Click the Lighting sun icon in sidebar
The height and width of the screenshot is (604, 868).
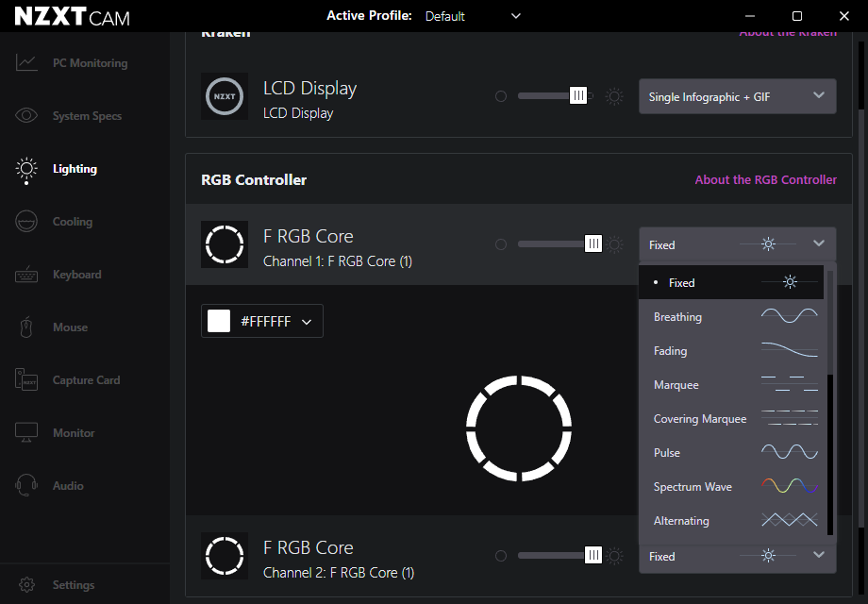[26, 169]
